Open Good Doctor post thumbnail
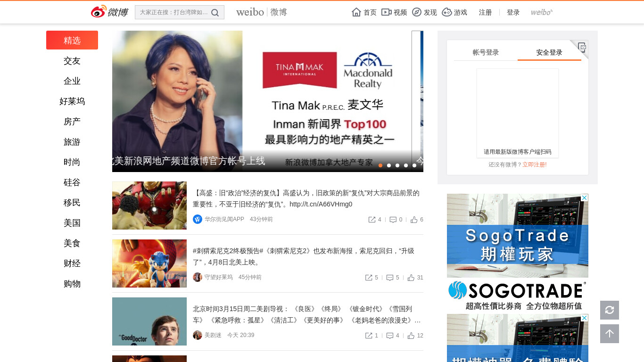644x362 pixels. [x=149, y=321]
